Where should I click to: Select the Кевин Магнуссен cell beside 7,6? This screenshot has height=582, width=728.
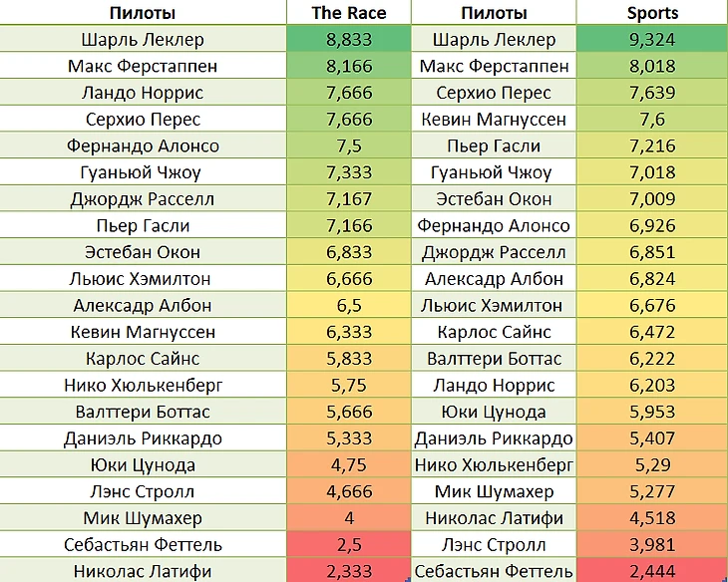point(494,120)
